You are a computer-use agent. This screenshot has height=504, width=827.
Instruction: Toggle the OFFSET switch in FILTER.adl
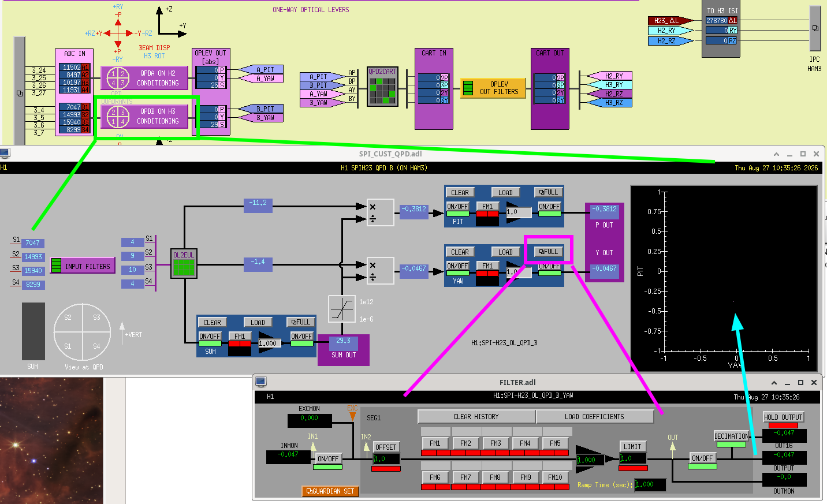click(386, 447)
